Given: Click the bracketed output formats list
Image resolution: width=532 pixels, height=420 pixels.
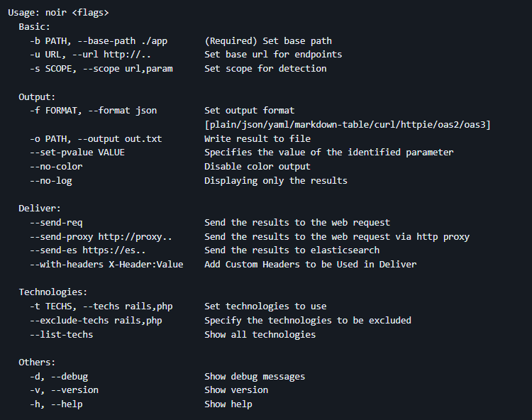Looking at the screenshot, I should click(348, 125).
